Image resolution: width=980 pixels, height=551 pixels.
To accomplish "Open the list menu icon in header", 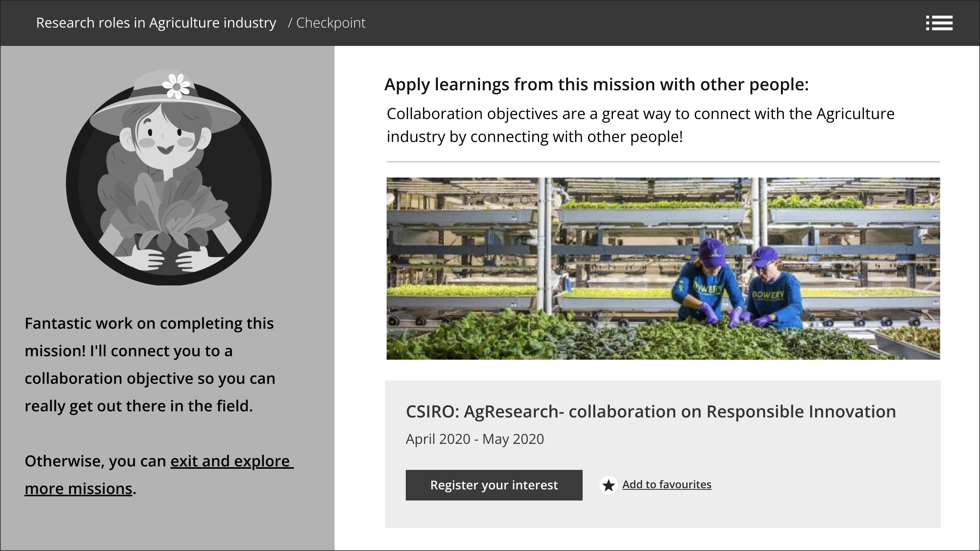I will 939,23.
